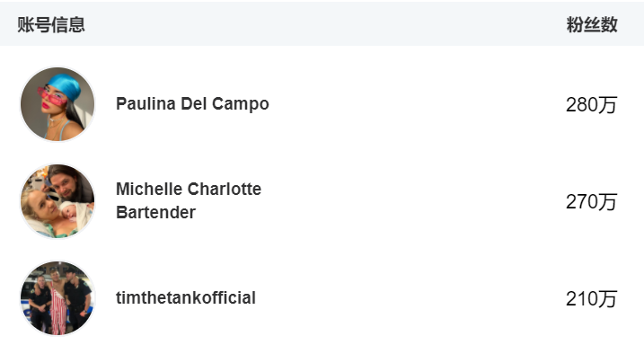
Task: Click the Michelle Charlotte text line
Action: pyautogui.click(x=189, y=190)
